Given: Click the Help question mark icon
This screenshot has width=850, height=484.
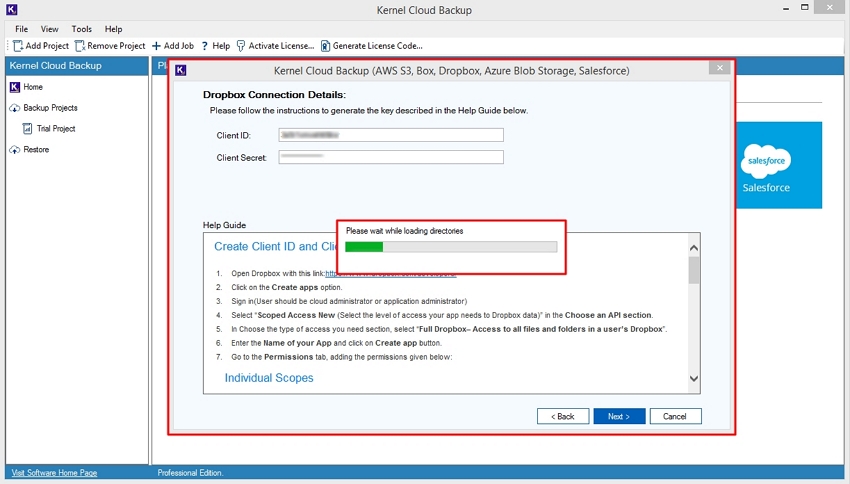Looking at the screenshot, I should point(204,46).
